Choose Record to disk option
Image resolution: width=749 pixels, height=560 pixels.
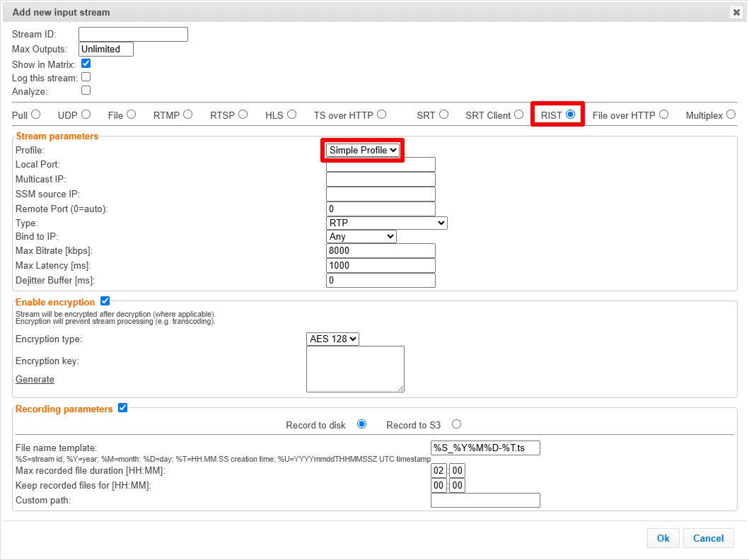(362, 424)
